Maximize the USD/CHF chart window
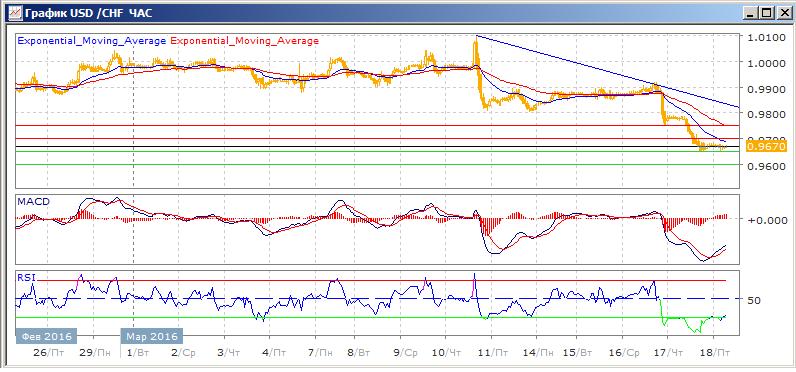This screenshot has height=372, width=796. tap(765, 13)
